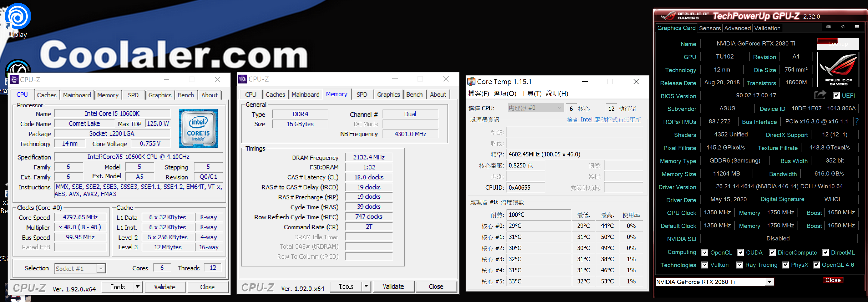Click the BIOS export share icon
Screen dimensions: 868x302
click(x=820, y=95)
